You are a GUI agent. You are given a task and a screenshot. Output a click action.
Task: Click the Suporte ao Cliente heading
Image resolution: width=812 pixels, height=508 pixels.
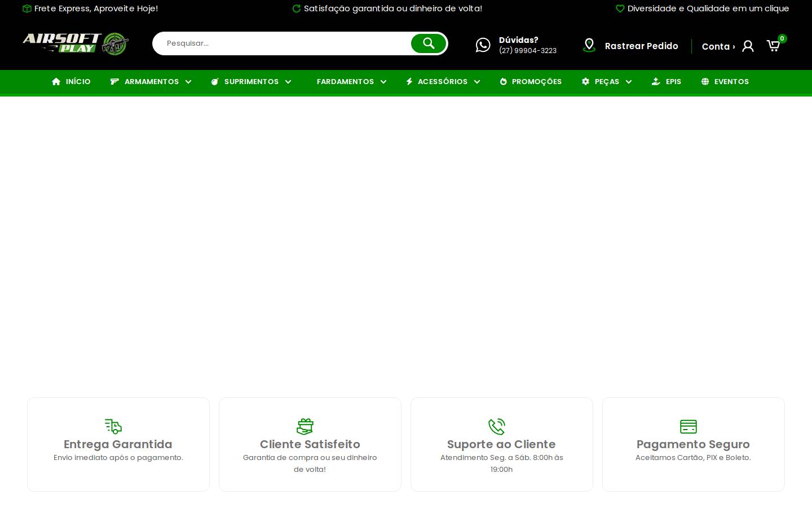tap(501, 444)
